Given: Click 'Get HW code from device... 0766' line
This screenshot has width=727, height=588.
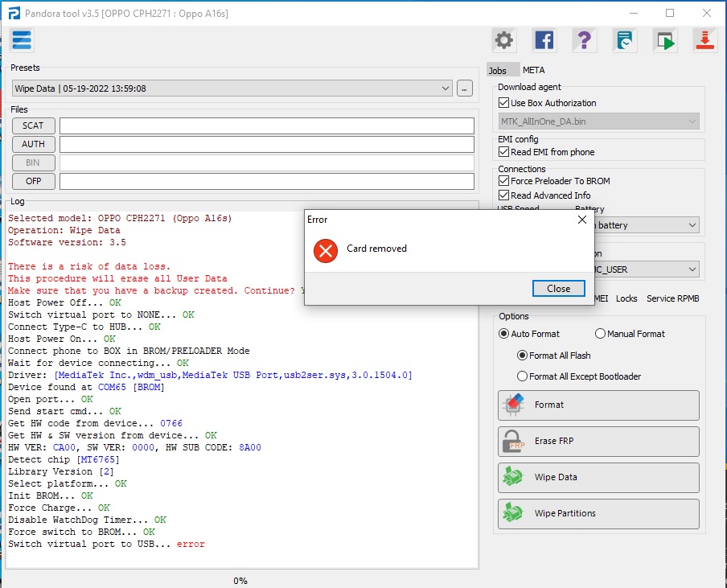Looking at the screenshot, I should 95,423.
